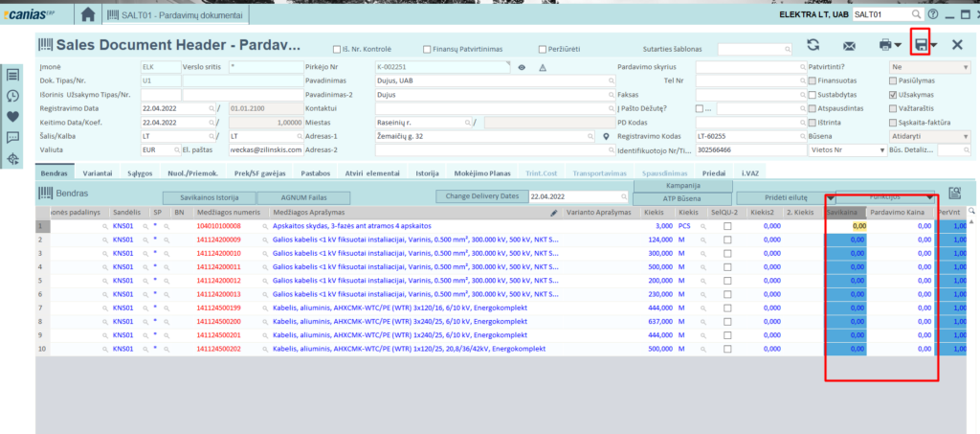The width and height of the screenshot is (980, 434).
Task: Open the history clock icon in sidebar
Action: pos(13,96)
